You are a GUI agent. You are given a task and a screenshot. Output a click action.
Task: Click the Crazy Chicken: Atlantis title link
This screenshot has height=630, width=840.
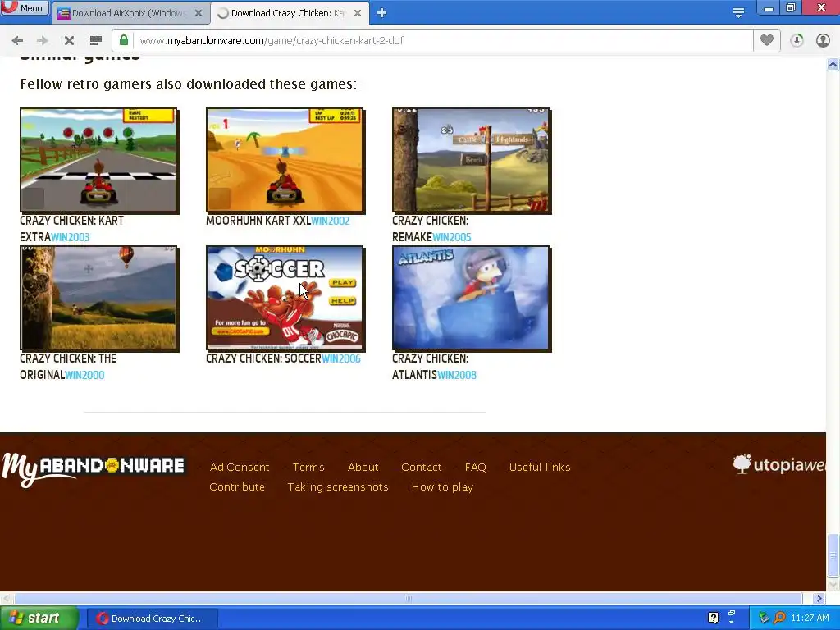430,367
